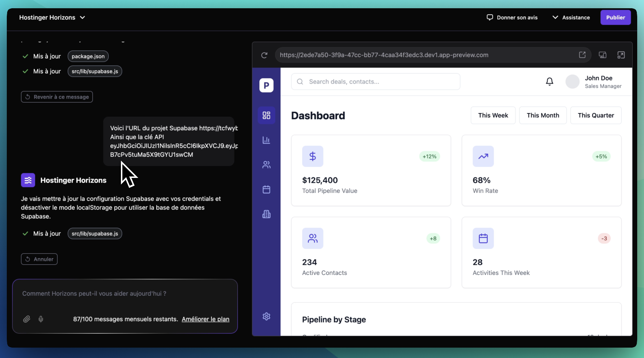Open the Dashboard grid icon in sidebar
The image size is (644, 358).
coord(266,115)
